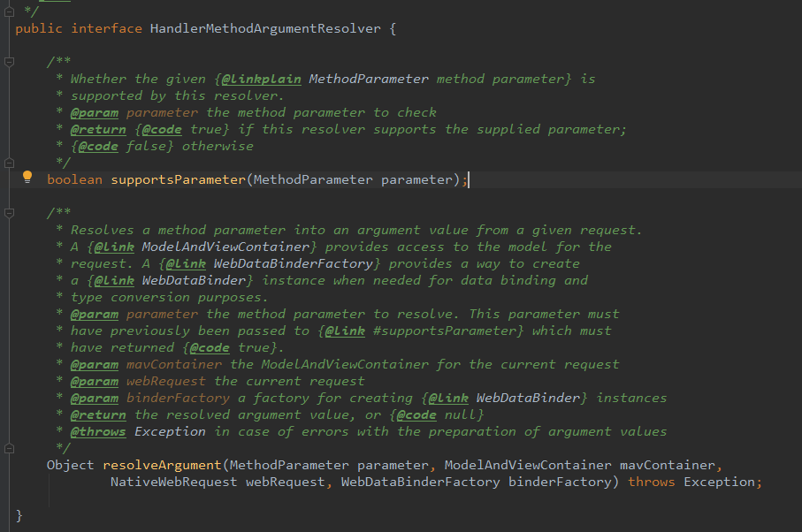802x532 pixels.
Task: Click the words 'type conversion purposes.'
Action: pos(169,298)
